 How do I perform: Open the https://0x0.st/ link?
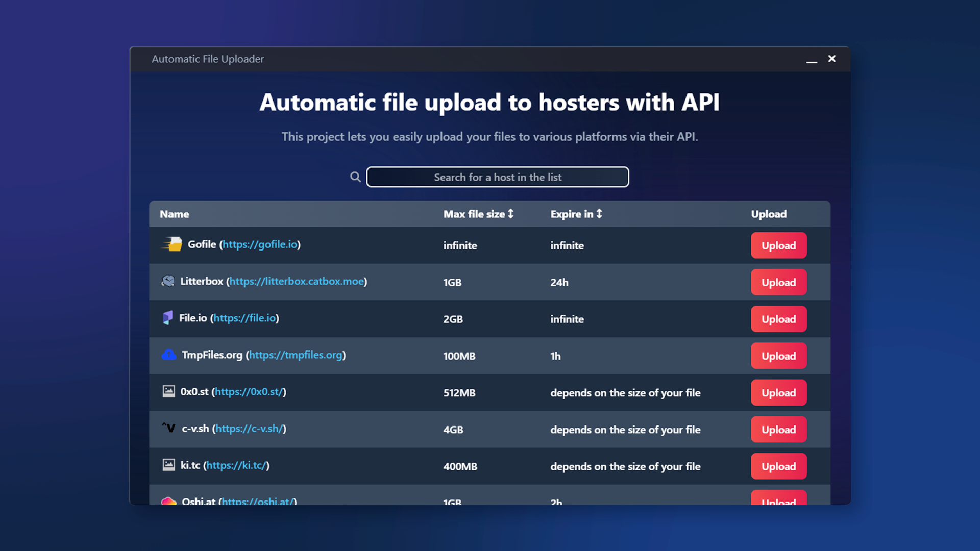[x=249, y=391]
